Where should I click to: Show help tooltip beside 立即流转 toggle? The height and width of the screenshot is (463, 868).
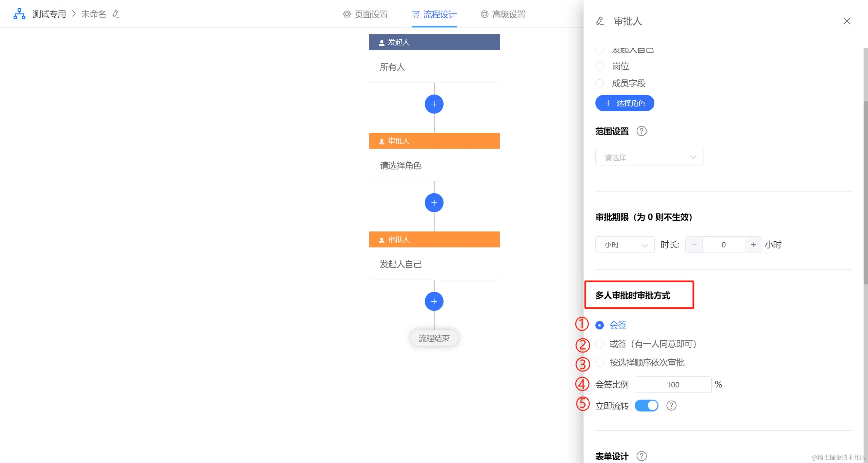tap(671, 406)
